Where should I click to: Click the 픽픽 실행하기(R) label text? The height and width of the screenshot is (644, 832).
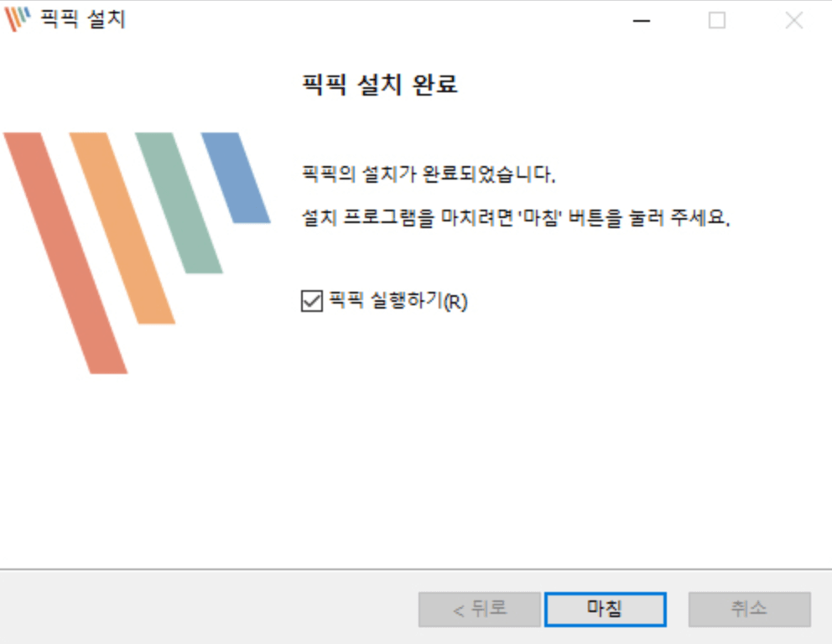(x=398, y=301)
